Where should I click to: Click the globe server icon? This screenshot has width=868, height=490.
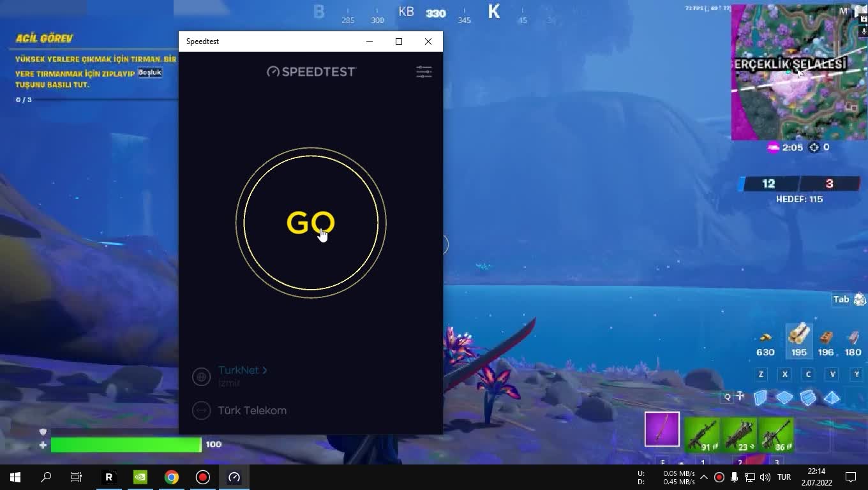(201, 376)
